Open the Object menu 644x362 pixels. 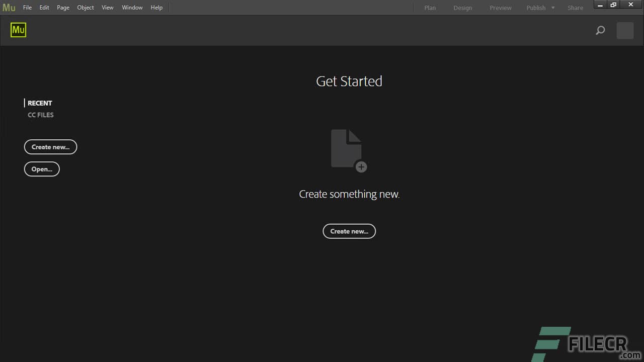[85, 7]
